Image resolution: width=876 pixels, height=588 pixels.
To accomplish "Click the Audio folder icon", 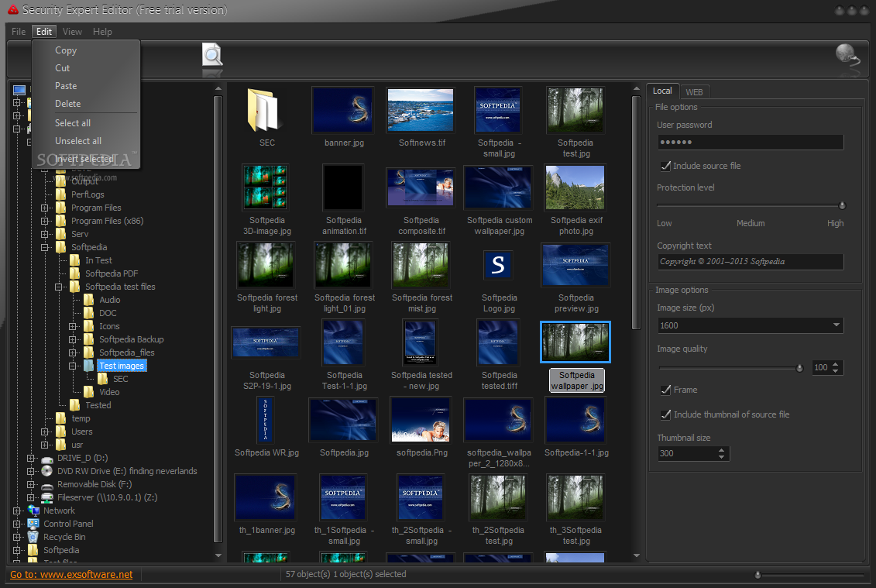I will coord(89,300).
